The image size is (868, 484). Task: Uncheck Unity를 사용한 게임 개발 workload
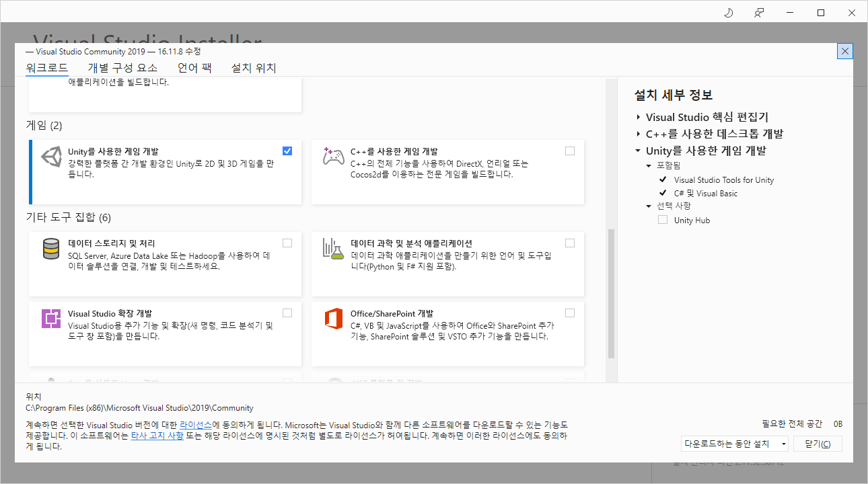[287, 151]
